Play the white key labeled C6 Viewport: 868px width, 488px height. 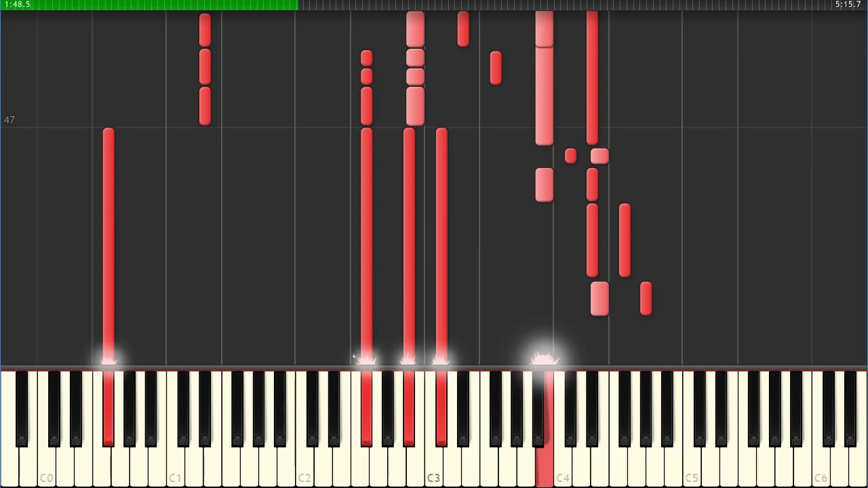(x=821, y=468)
